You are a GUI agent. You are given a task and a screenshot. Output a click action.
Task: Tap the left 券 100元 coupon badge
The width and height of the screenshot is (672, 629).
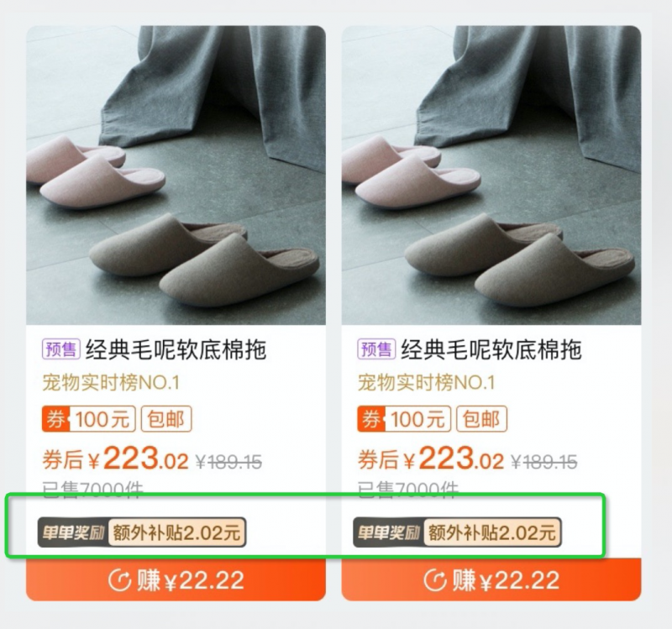(89, 418)
